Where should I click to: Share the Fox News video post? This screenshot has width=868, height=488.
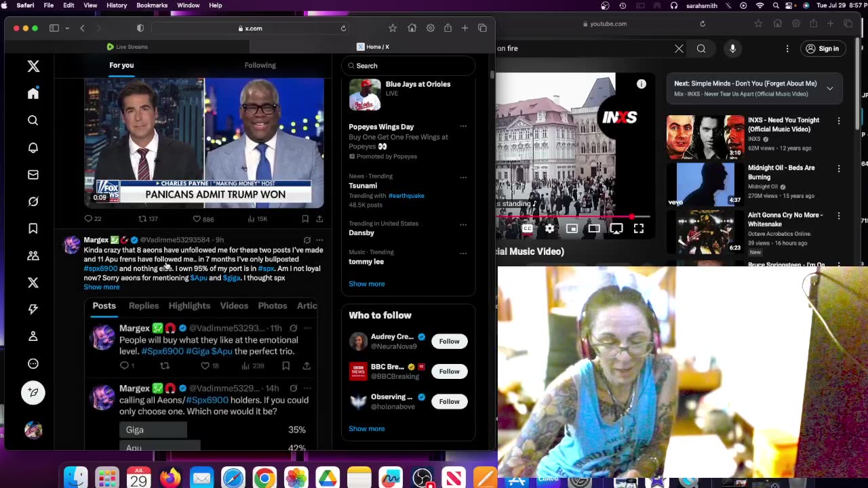click(x=319, y=219)
